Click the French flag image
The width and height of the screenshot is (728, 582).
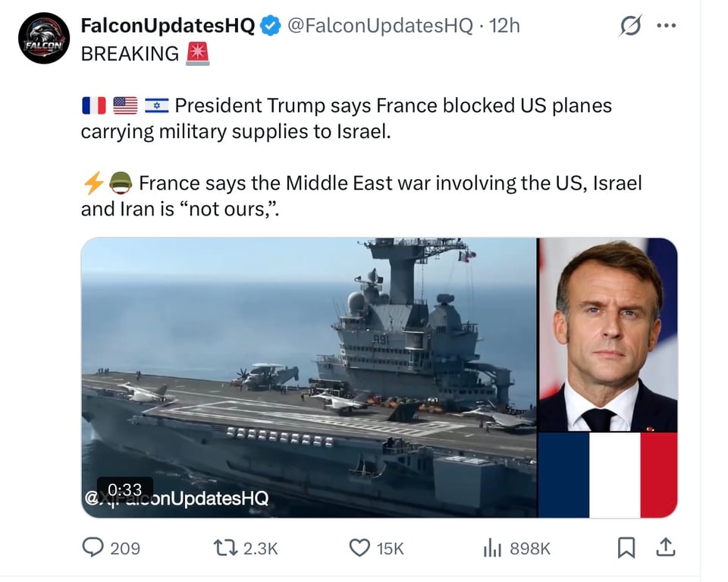coord(607,474)
